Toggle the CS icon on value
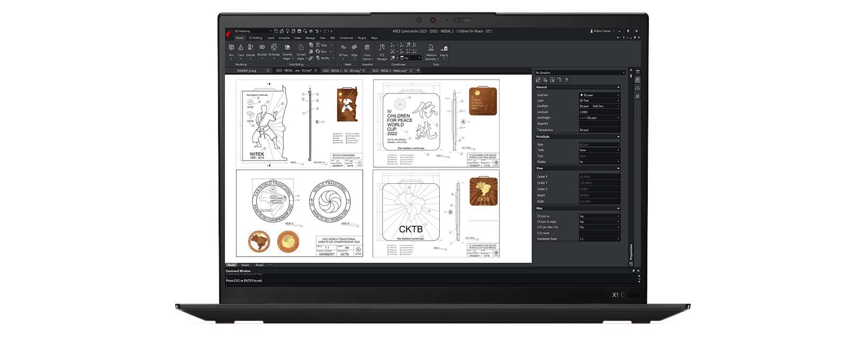The height and width of the screenshot is (337, 868). point(599,216)
